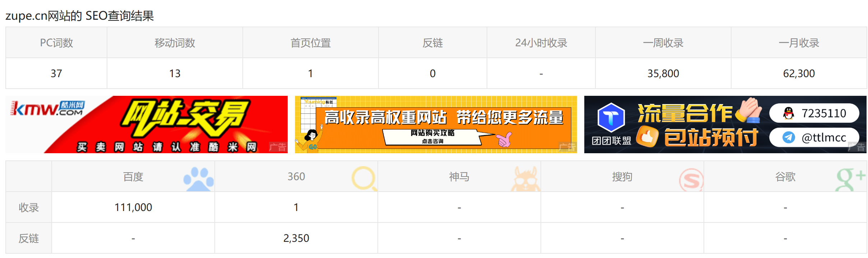Click the pink pointing hand icon
This screenshot has height=258, width=868.
pos(504,140)
